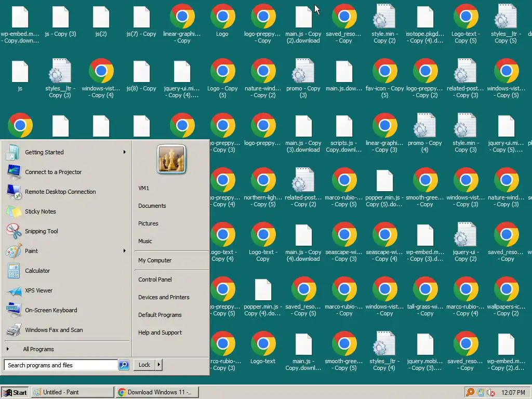
Task: Expand All Programs list
Action: [67, 349]
